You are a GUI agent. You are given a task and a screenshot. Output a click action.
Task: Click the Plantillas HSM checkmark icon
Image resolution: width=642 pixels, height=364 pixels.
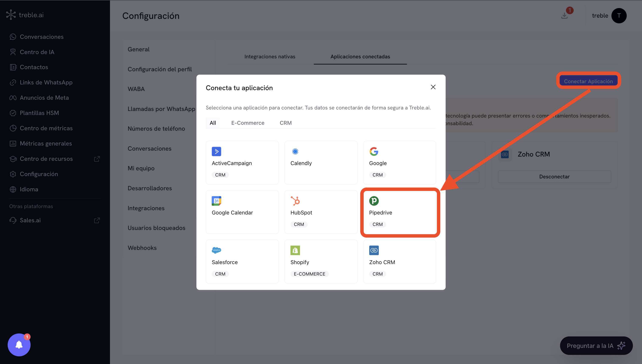(13, 113)
